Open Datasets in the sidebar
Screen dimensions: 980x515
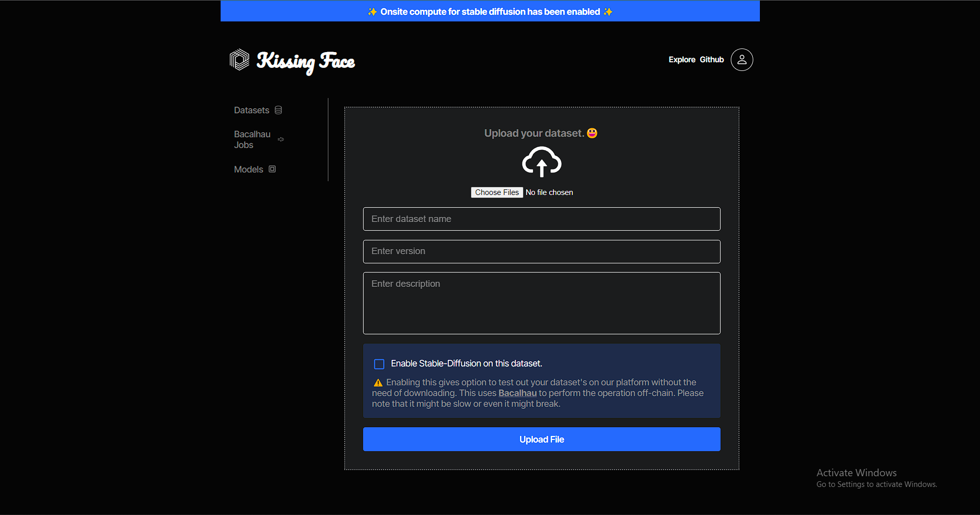point(251,110)
